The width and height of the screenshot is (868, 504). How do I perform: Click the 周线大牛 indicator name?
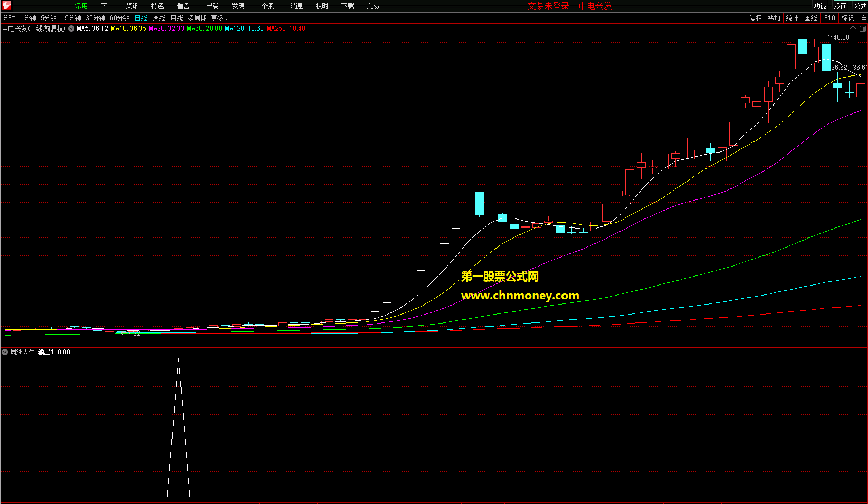(23, 352)
